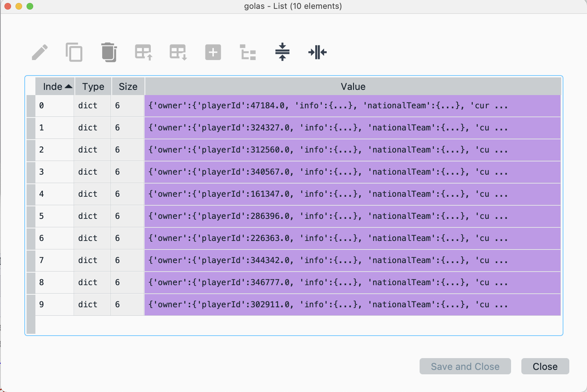The image size is (587, 392).
Task: Select value cell with playerId 302911.0
Action: click(352, 305)
